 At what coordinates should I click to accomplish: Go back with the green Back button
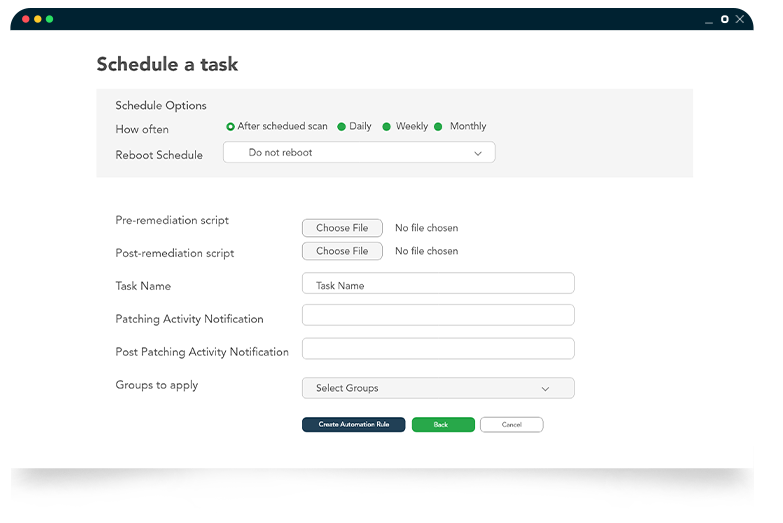point(443,425)
